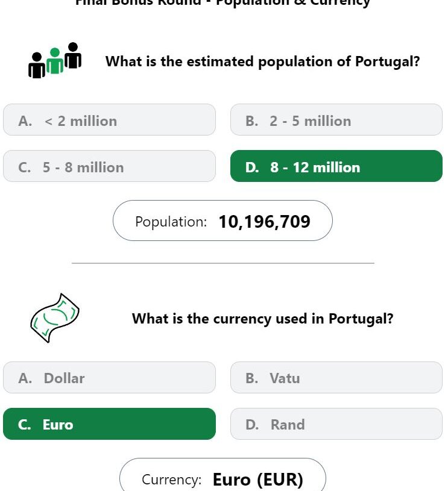Choose option B, 2 - 5 million
Screen dimensions: 448x491
tap(336, 120)
